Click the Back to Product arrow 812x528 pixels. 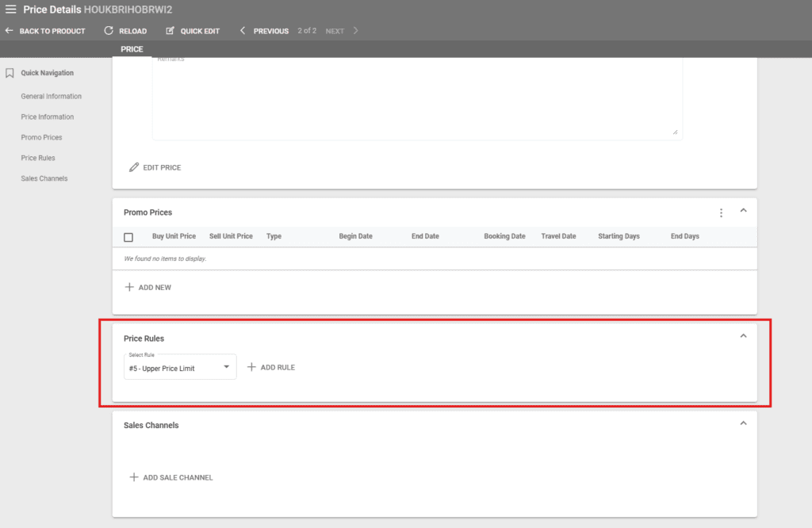(x=10, y=31)
